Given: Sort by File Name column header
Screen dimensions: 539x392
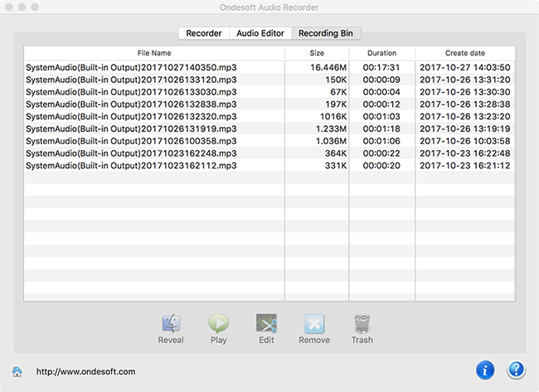Looking at the screenshot, I should pyautogui.click(x=154, y=53).
